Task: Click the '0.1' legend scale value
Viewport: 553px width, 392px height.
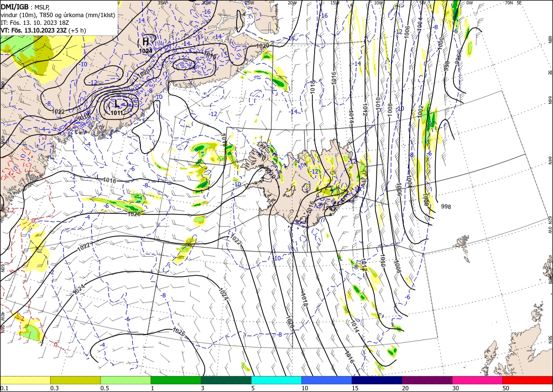Action: 4,388
